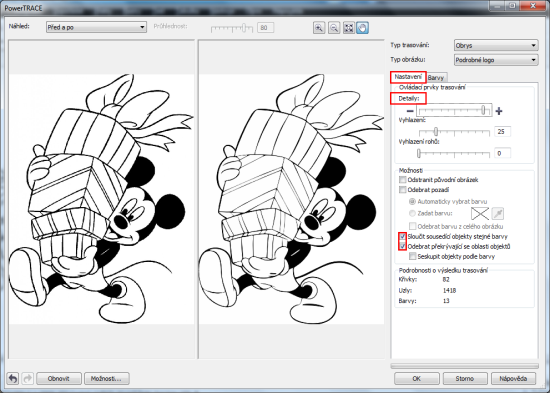
Task: Open the Náhled preview dropdown
Action: pyautogui.click(x=96, y=27)
